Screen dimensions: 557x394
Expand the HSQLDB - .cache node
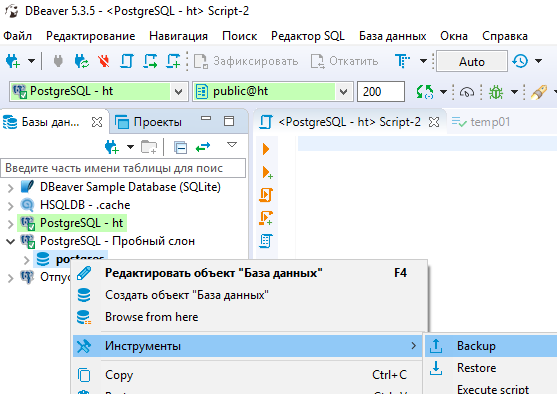[x=11, y=205]
